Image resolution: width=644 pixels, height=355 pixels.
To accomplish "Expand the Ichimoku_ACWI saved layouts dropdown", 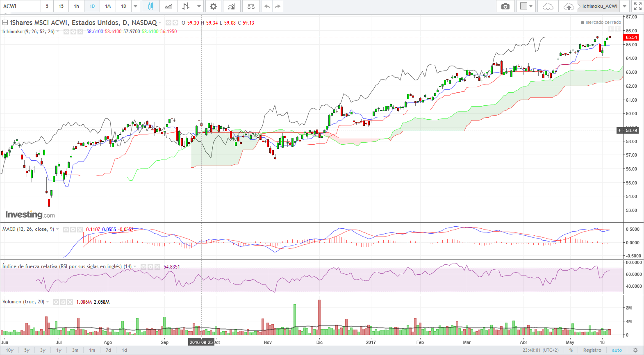I will click(x=624, y=6).
